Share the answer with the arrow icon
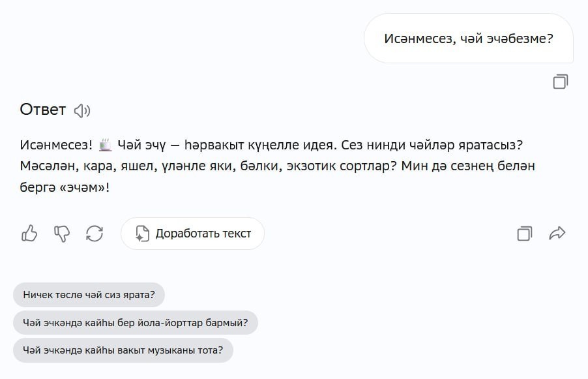588x379 pixels. tap(557, 234)
